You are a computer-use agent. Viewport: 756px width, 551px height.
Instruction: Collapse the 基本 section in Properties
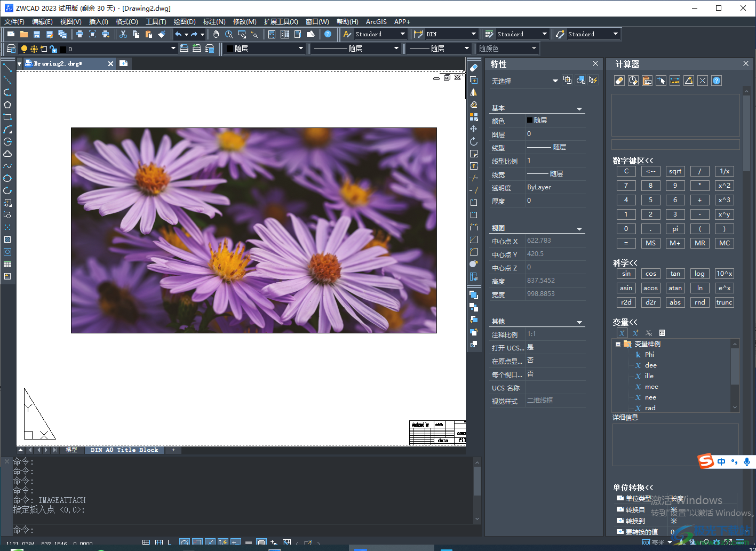coord(579,109)
